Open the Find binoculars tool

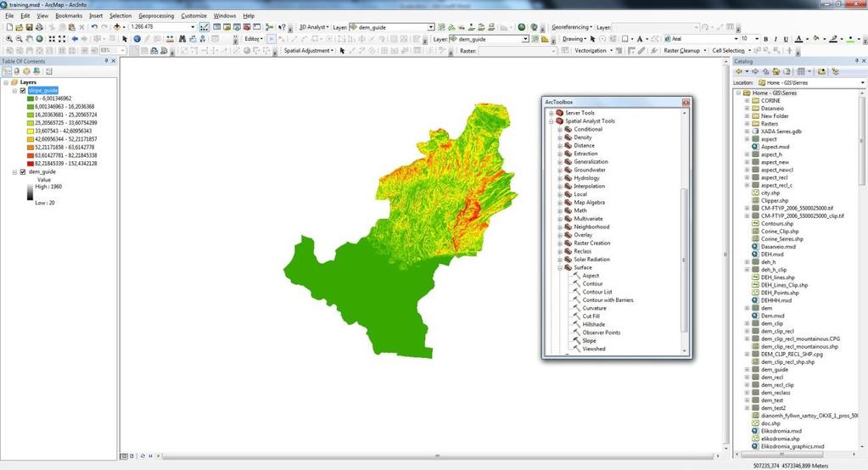pos(182,39)
